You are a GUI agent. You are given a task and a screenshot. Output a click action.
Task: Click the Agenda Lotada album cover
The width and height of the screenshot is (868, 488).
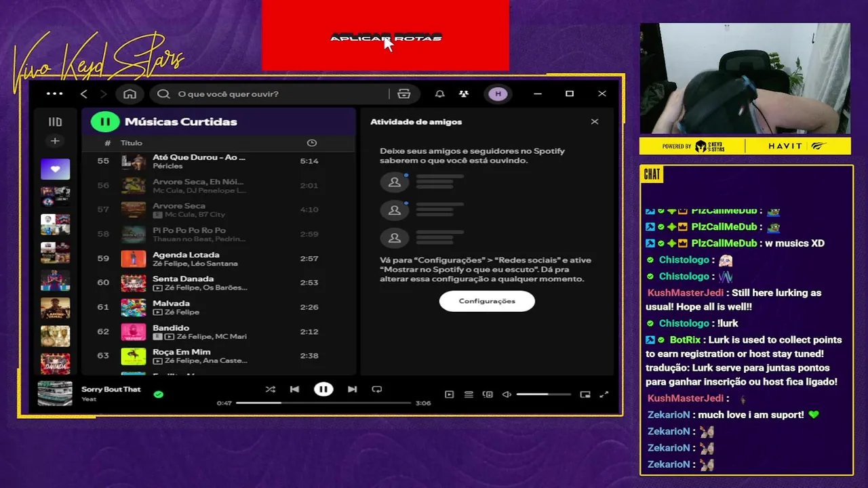click(134, 259)
